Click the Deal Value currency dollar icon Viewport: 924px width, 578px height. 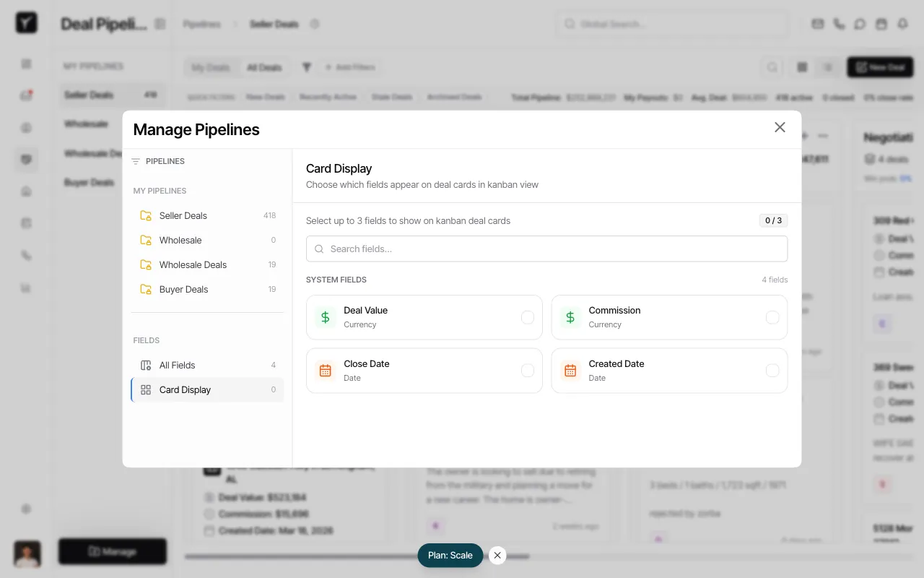(x=325, y=317)
